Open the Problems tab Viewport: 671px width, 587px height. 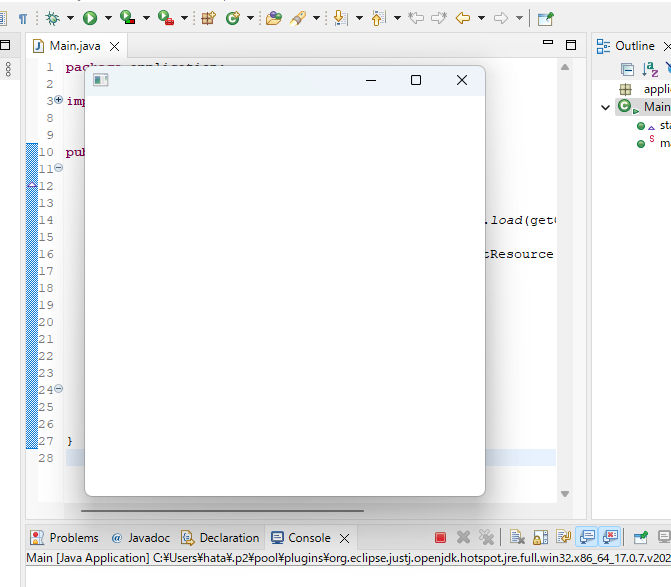coord(65,538)
